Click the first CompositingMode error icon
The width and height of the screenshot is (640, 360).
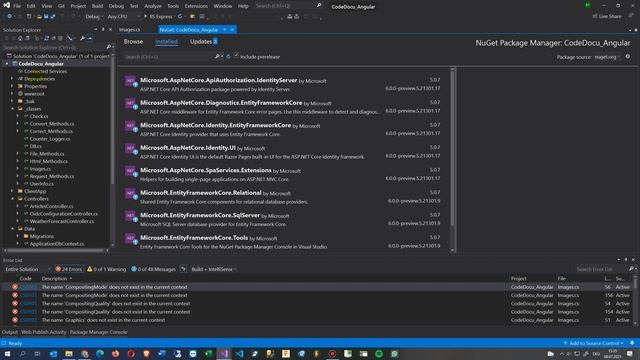coord(15,287)
